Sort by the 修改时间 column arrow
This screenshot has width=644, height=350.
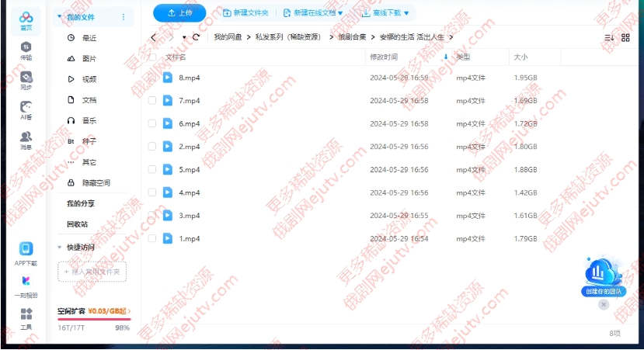tap(446, 57)
